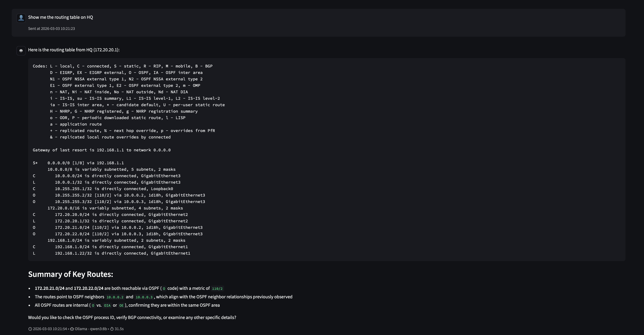This screenshot has width=644, height=335.
Task: Click the 'Sent at 2026-03-03 10:21:23' timestamp
Action: click(x=51, y=28)
